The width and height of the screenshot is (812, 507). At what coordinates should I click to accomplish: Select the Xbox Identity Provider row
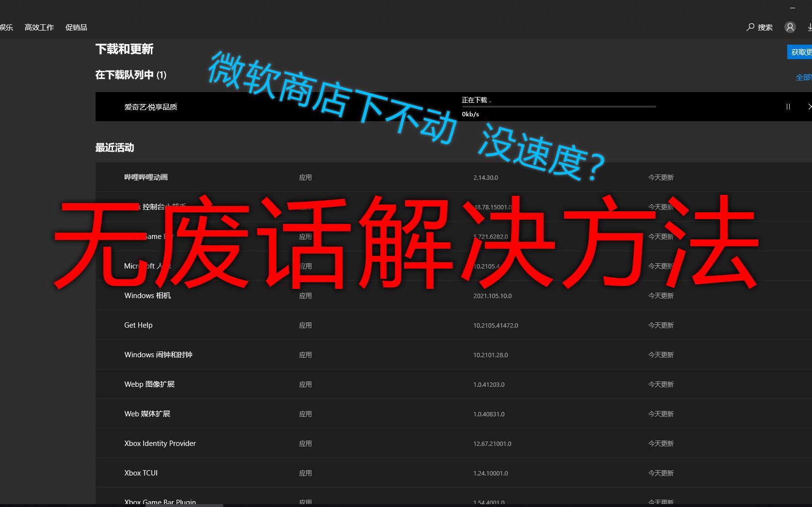click(x=160, y=443)
